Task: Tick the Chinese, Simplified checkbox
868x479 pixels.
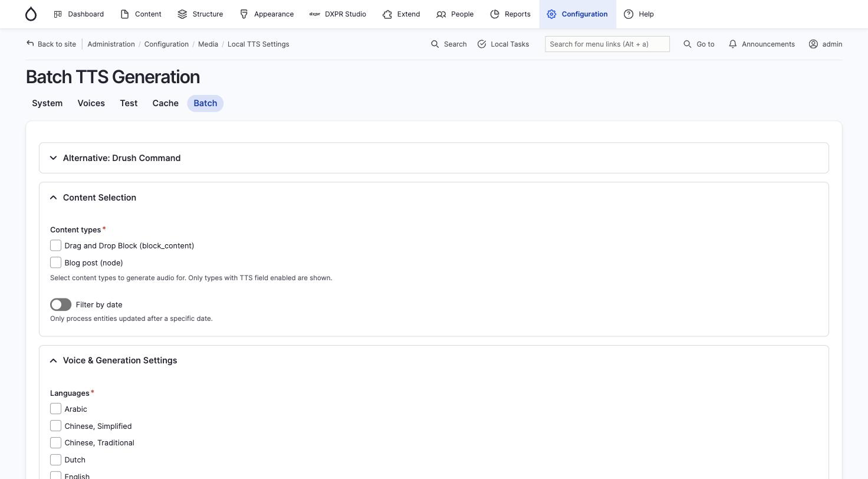Action: tap(55, 426)
